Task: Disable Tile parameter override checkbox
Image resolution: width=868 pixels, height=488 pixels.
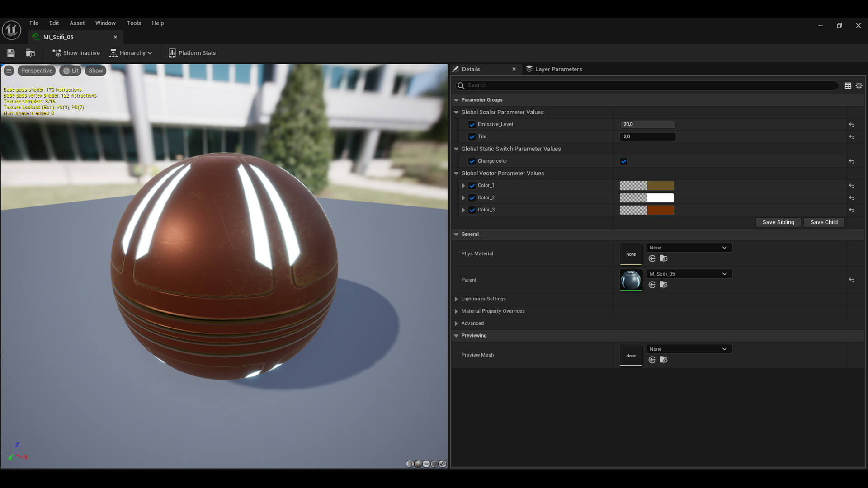Action: [472, 136]
